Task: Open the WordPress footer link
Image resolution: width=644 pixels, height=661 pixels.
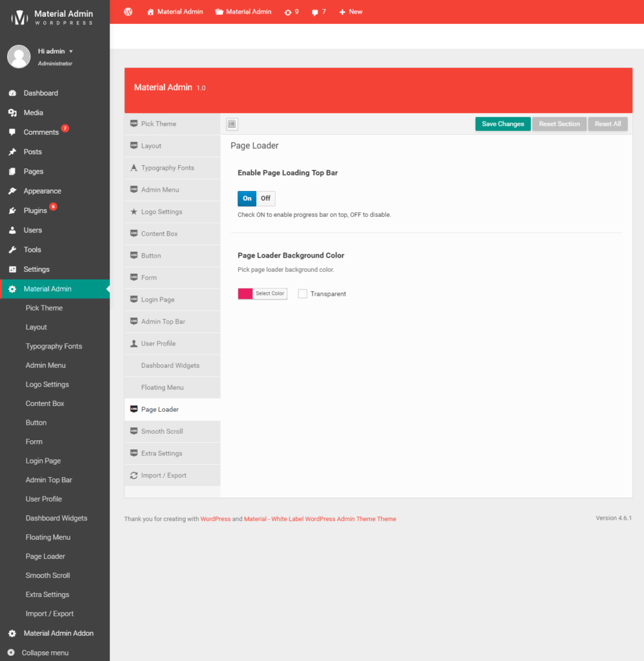Action: click(x=216, y=519)
